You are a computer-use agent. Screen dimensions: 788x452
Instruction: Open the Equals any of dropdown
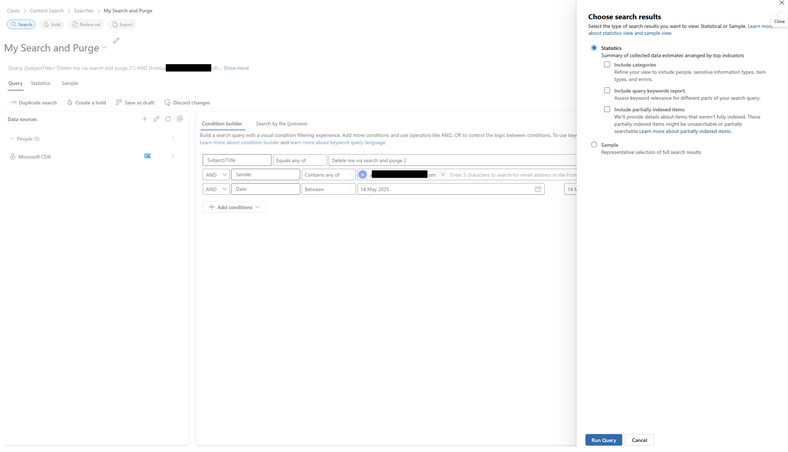click(x=300, y=160)
